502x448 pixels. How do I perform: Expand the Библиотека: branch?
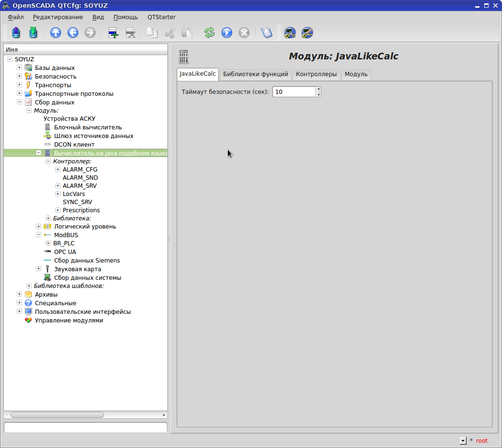[48, 218]
